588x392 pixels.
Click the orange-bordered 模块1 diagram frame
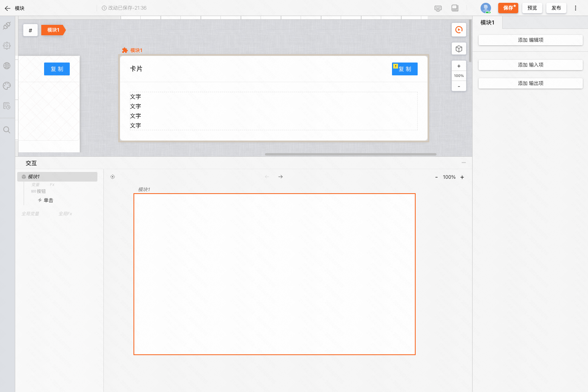click(x=275, y=274)
